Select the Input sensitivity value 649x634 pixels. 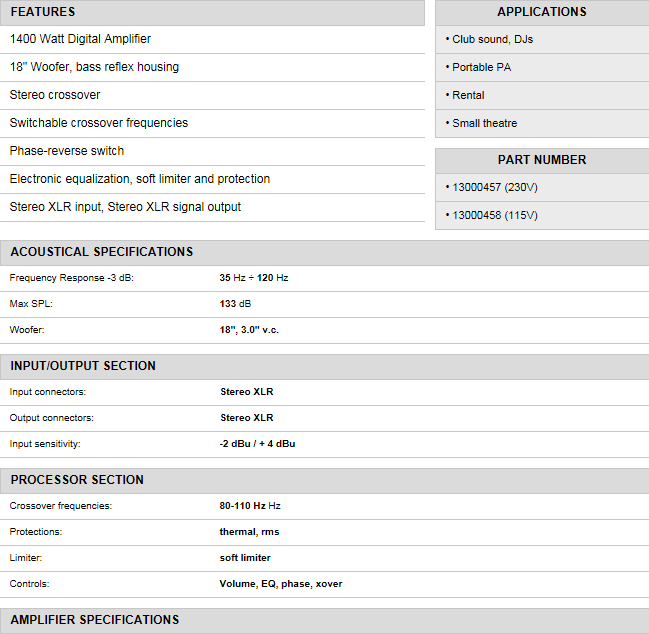(x=257, y=443)
